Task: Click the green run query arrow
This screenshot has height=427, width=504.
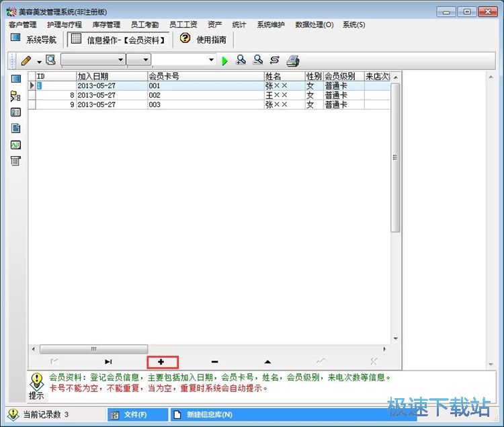Action: 224,61
